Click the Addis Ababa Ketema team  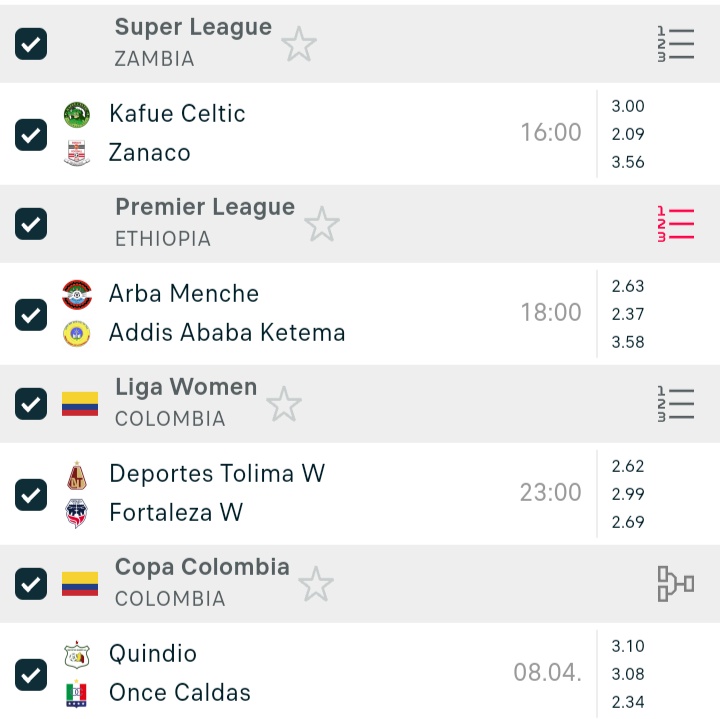227,333
